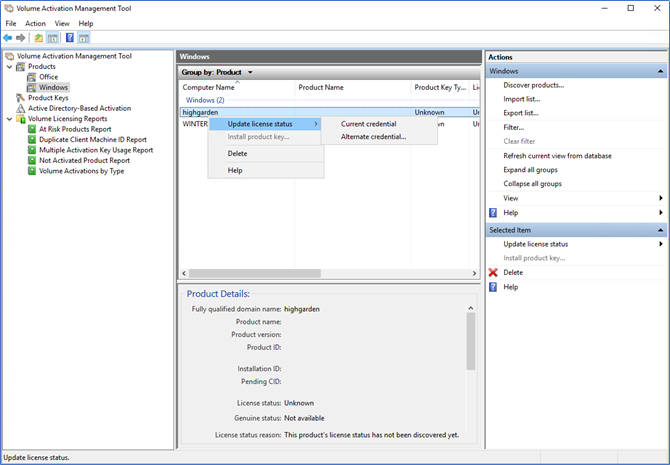Open the View menu
Image resolution: width=670 pixels, height=465 pixels.
point(62,24)
